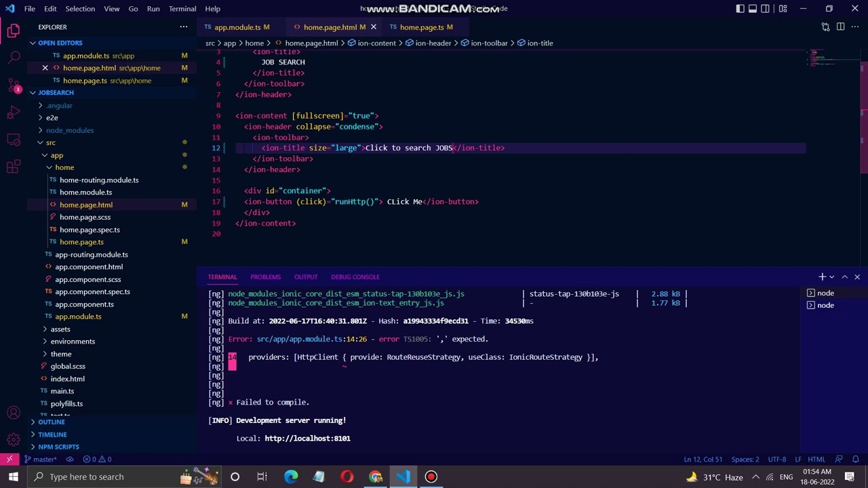
Task: Open the launch profile dropdown beside plus
Action: coord(832,277)
